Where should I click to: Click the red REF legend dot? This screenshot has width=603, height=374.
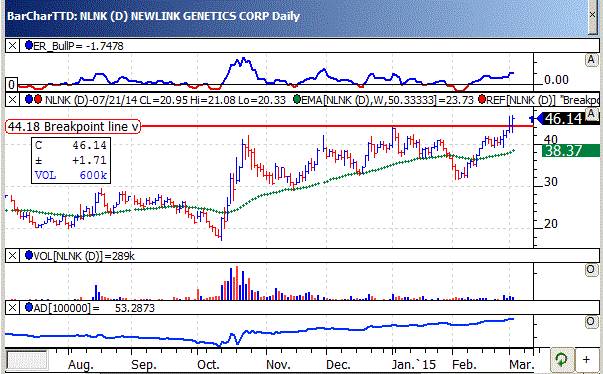coord(482,100)
